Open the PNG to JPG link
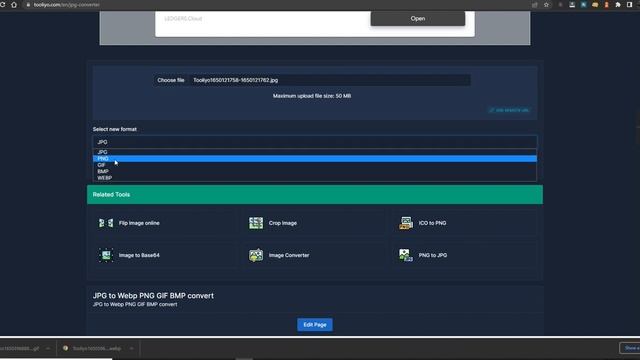Screen dimensions: 640x360 [433, 255]
